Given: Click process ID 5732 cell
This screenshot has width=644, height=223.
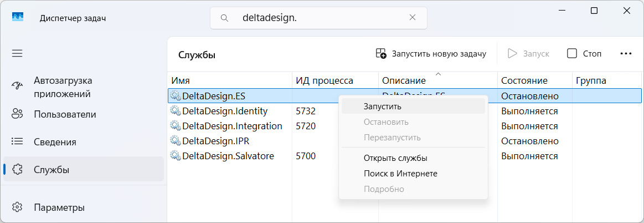Looking at the screenshot, I should click(x=306, y=111).
